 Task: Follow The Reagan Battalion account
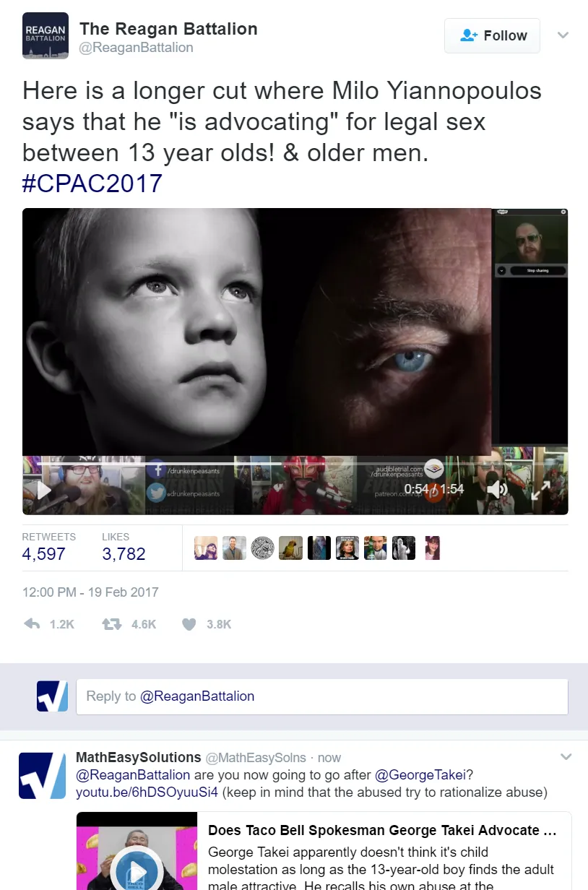[x=492, y=35]
